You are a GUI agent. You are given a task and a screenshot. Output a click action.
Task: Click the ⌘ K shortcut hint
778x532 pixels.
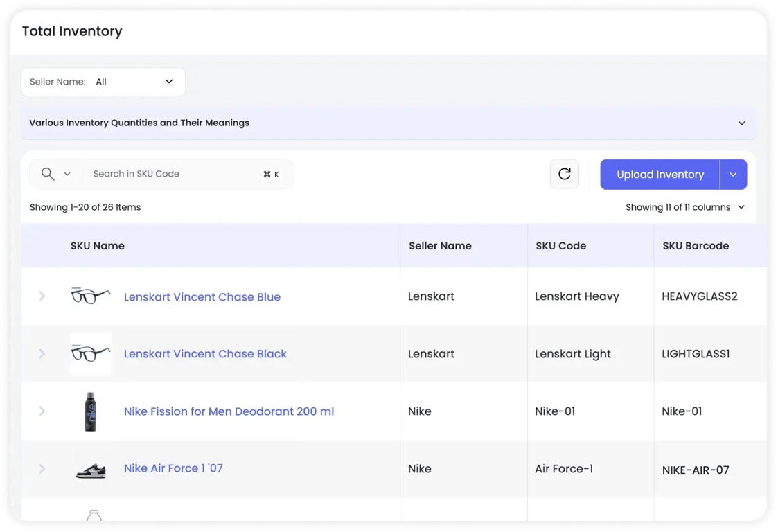[271, 174]
